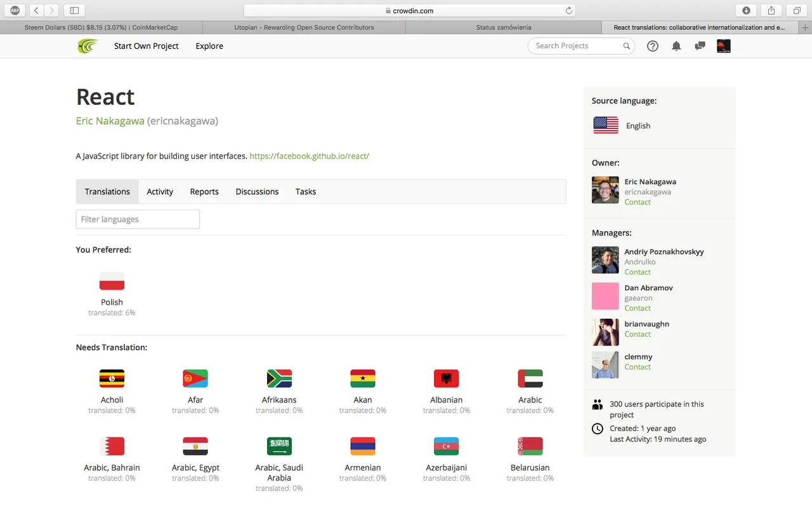Switch to the Discussions tab

click(257, 191)
